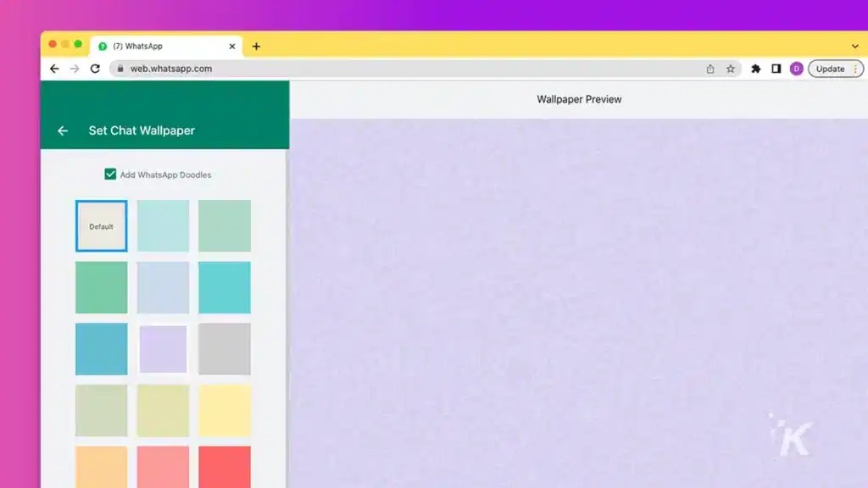
Task: Click the lock icon in the address bar
Action: coord(120,69)
